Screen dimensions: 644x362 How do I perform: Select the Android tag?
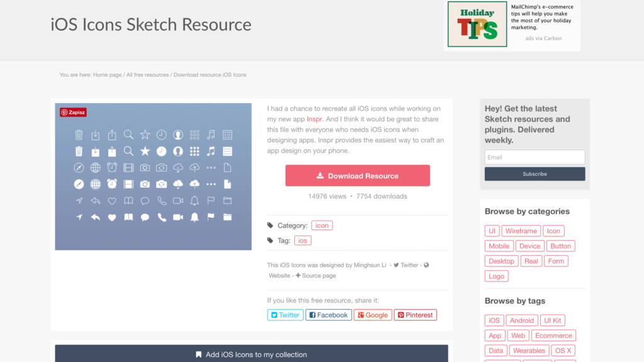(x=521, y=320)
